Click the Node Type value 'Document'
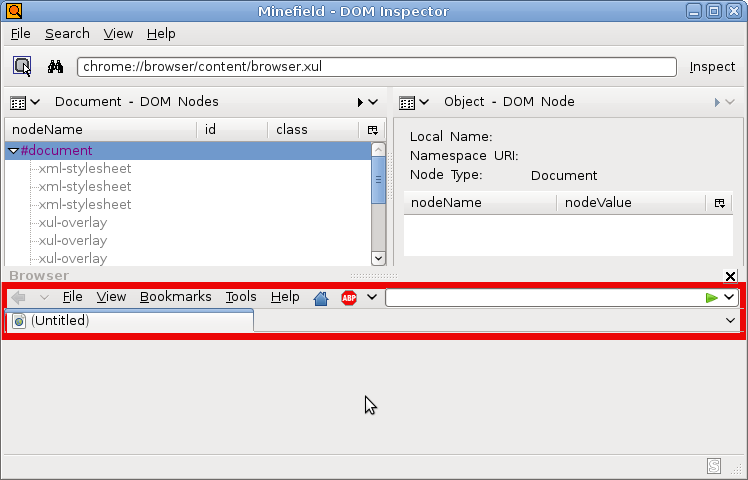 coord(564,176)
